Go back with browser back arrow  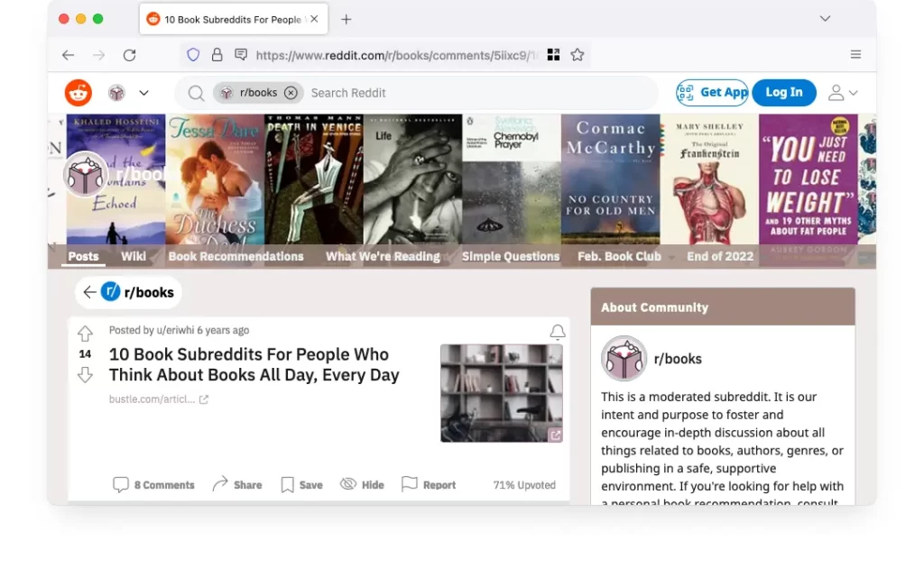tap(69, 55)
